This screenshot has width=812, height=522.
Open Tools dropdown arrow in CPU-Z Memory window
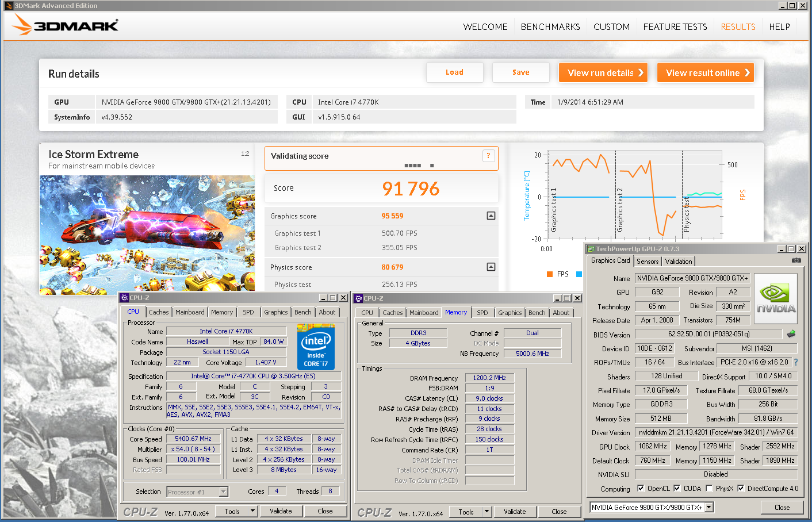tap(487, 512)
